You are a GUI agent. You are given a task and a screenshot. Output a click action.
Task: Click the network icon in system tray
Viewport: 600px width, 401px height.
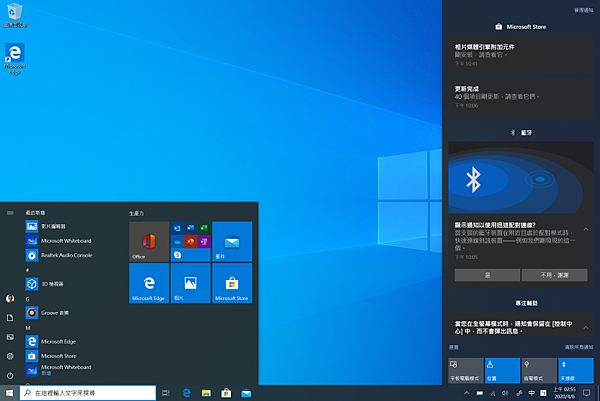point(492,393)
